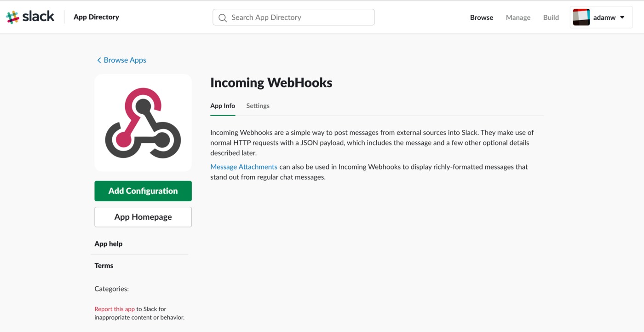This screenshot has width=644, height=332.
Task: Click the App Directory header title
Action: (96, 17)
